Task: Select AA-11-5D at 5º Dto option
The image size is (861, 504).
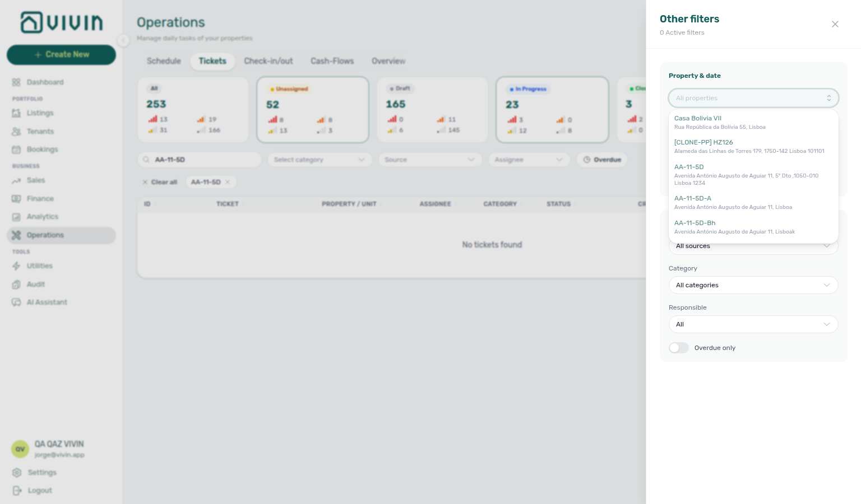Action: [753, 175]
